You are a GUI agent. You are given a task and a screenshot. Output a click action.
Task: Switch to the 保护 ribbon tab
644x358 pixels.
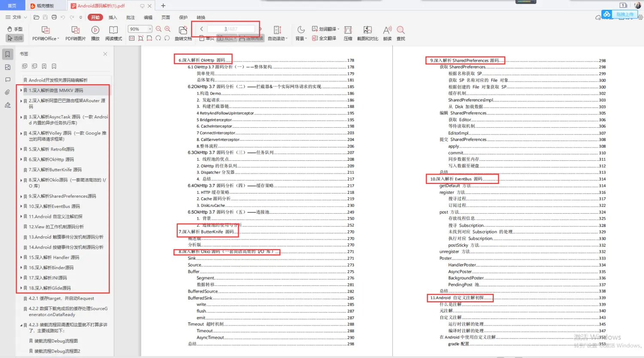point(183,17)
